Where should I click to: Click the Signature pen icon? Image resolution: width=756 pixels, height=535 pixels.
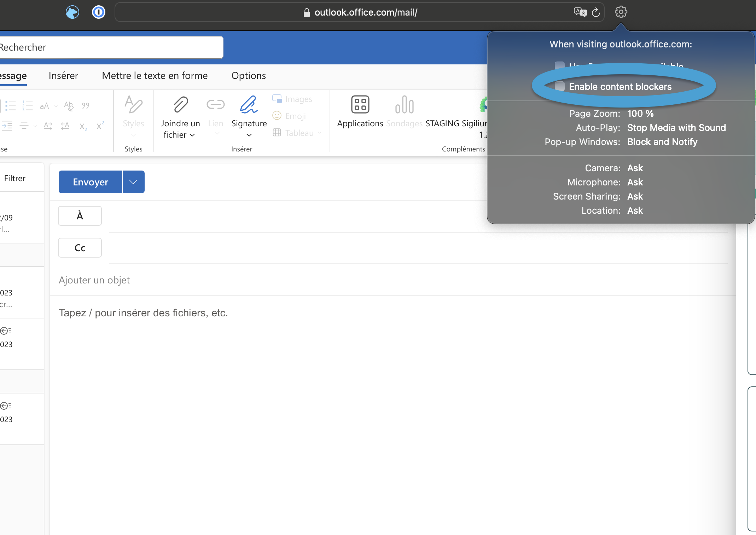click(x=249, y=105)
